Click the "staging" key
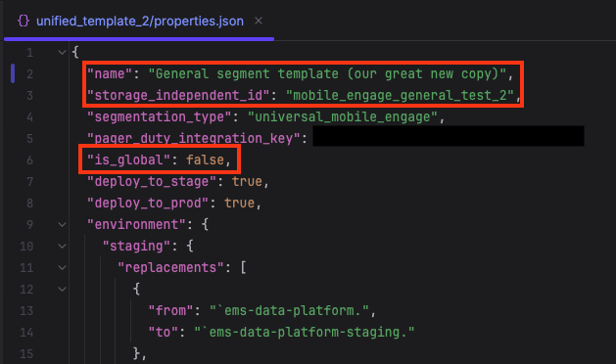The height and width of the screenshot is (364, 616). coord(136,247)
